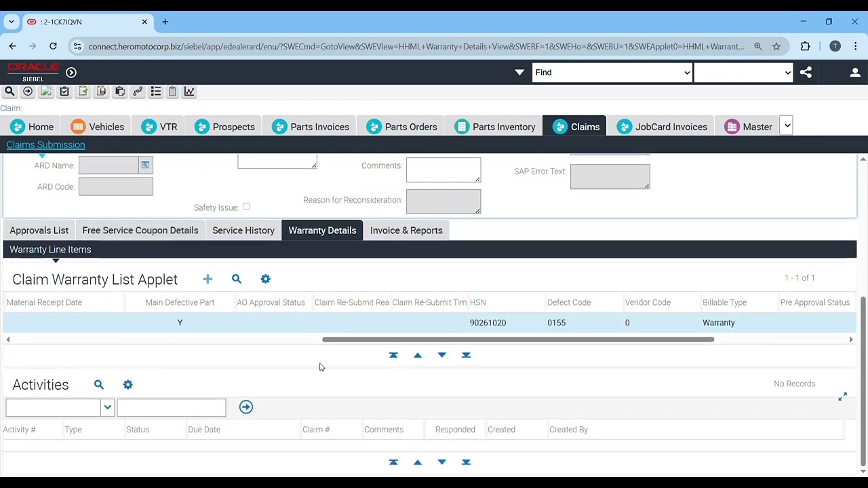Open settings gear of Claim Warranty List
Image resolution: width=868 pixels, height=488 pixels.
(x=266, y=279)
